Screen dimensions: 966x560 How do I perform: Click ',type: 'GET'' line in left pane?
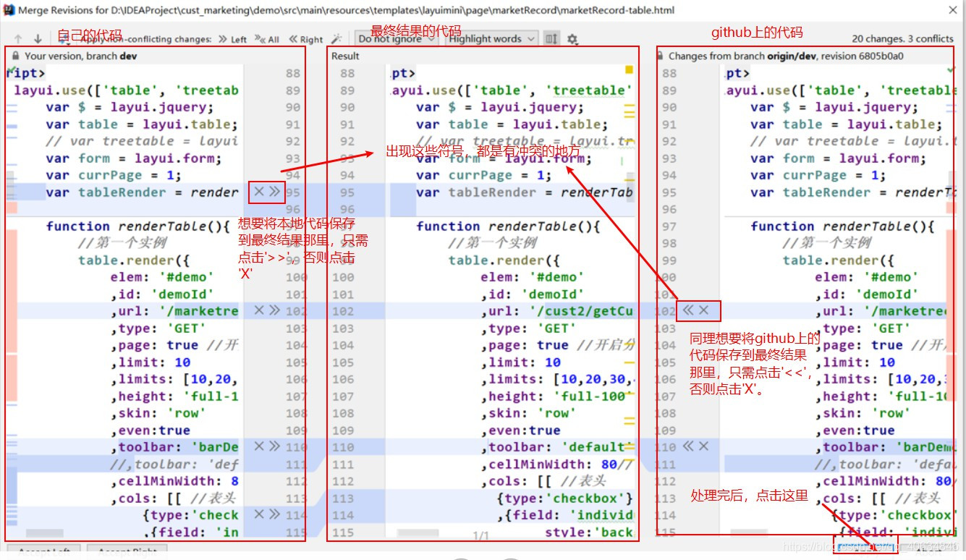(x=158, y=328)
